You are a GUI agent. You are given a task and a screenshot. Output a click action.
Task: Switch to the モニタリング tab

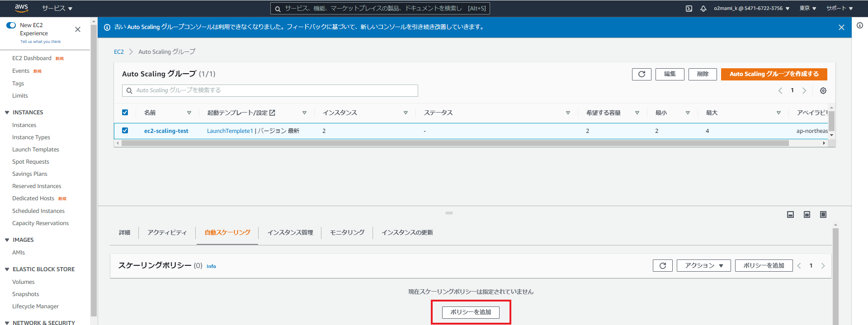coord(347,233)
